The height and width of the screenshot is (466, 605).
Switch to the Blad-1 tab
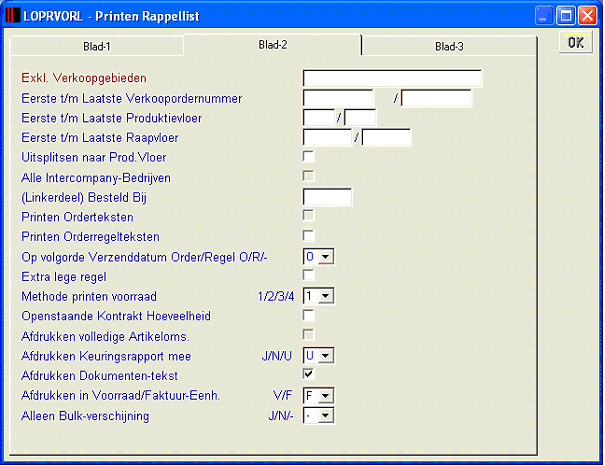(x=96, y=47)
